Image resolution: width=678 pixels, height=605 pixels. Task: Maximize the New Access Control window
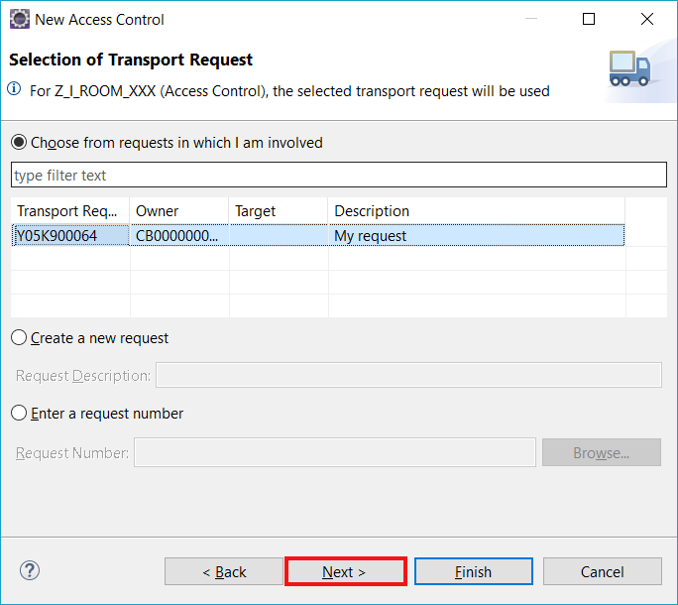click(588, 19)
